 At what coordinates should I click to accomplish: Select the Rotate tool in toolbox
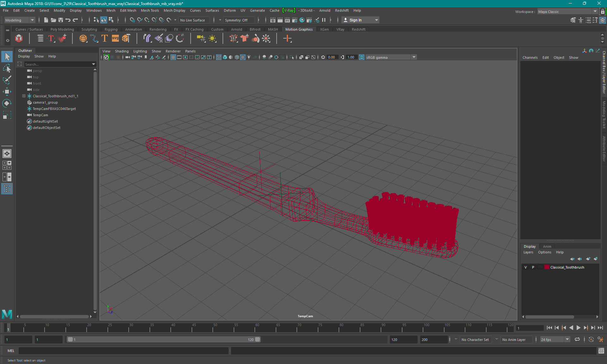click(x=7, y=103)
